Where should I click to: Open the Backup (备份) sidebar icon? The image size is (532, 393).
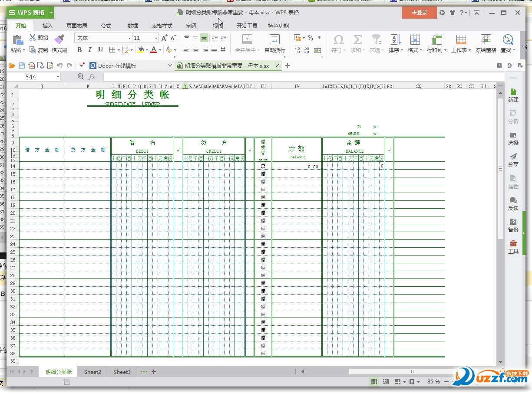point(513,222)
